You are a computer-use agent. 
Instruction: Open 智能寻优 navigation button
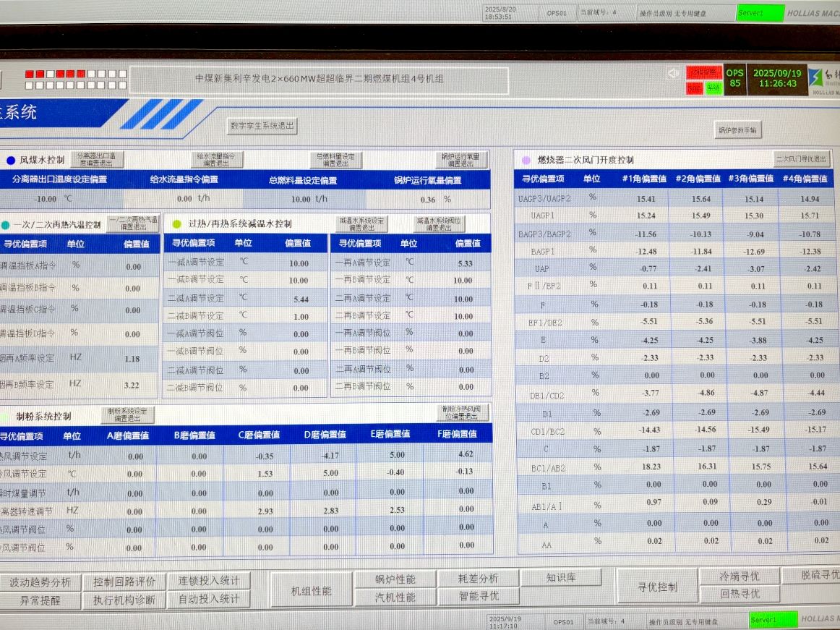tap(479, 596)
